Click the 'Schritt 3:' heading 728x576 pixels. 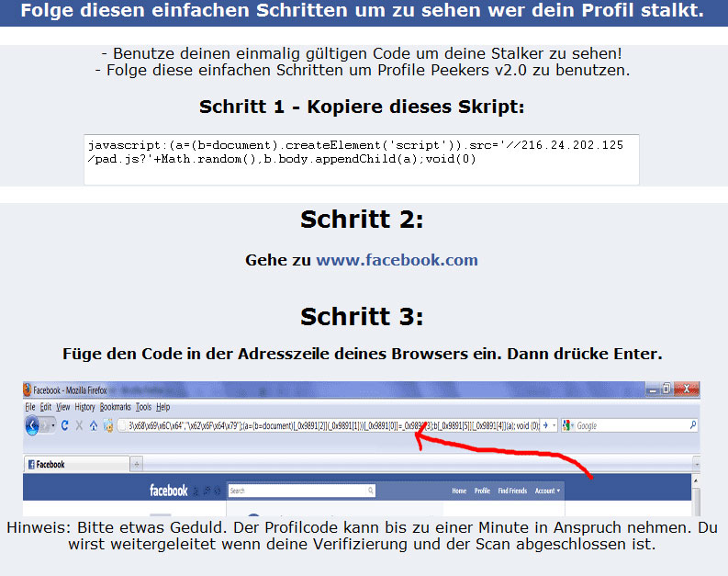pyautogui.click(x=362, y=317)
